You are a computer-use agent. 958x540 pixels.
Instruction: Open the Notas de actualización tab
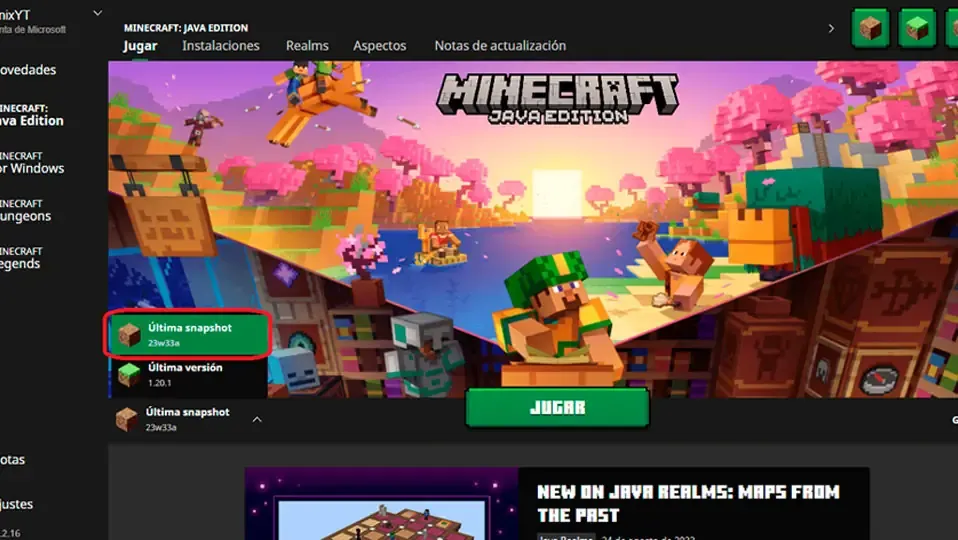point(500,46)
